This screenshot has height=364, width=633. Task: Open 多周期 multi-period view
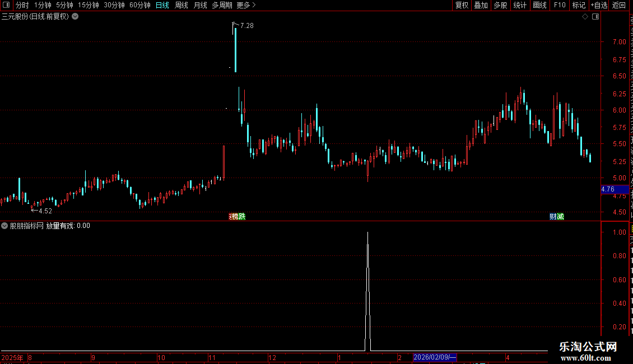click(x=222, y=5)
